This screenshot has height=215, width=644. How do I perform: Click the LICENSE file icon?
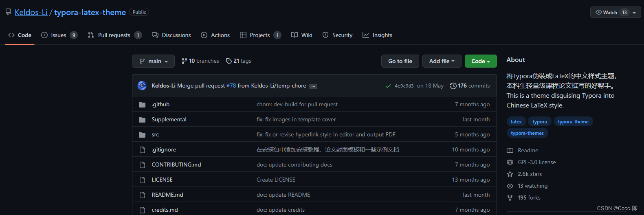coord(142,180)
